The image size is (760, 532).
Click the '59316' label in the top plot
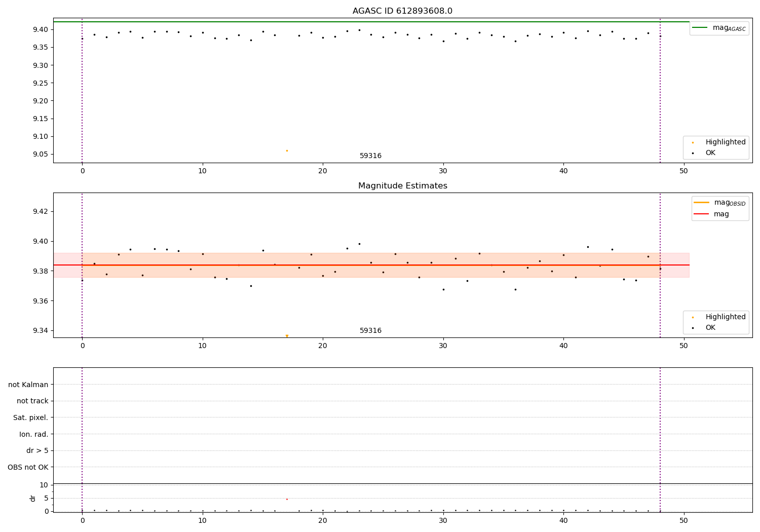pyautogui.click(x=370, y=156)
